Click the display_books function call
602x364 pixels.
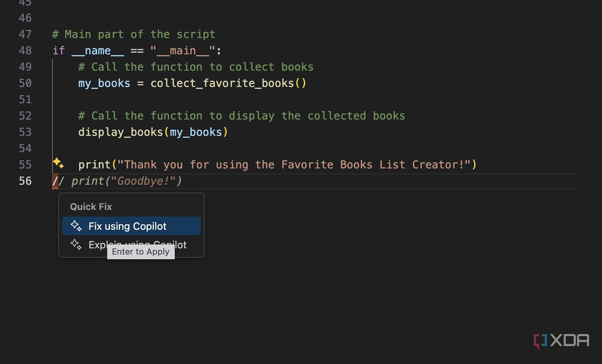120,132
